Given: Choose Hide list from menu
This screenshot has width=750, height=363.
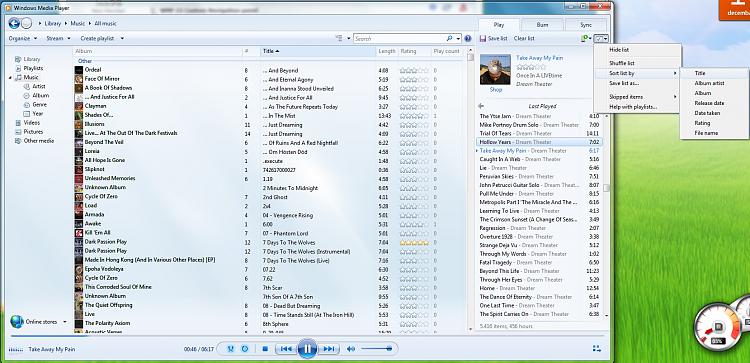Looking at the screenshot, I should (x=637, y=50).
